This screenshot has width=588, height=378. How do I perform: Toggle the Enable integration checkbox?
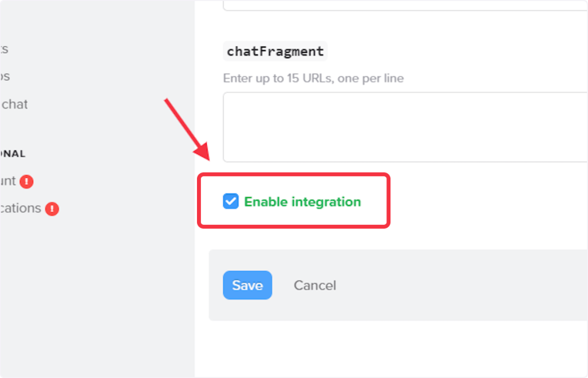[231, 202]
